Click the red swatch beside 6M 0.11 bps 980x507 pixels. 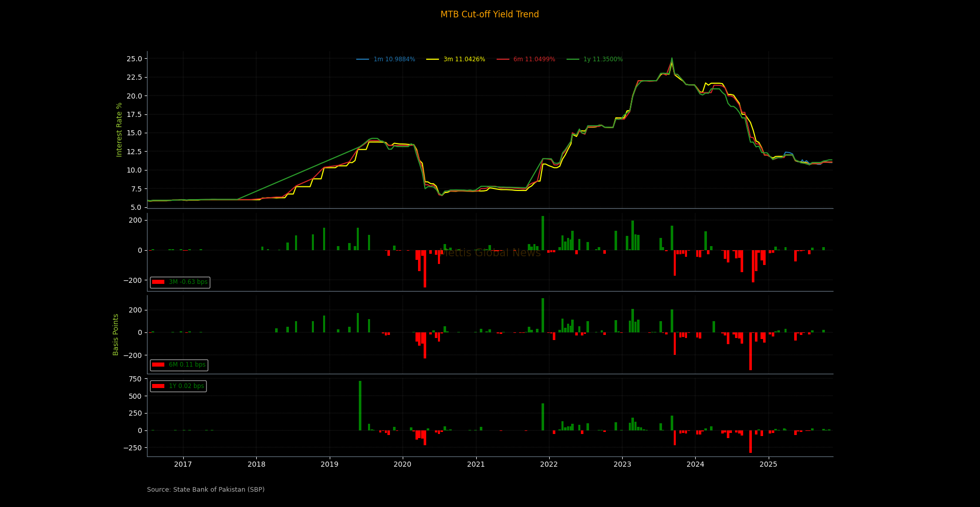pos(158,365)
